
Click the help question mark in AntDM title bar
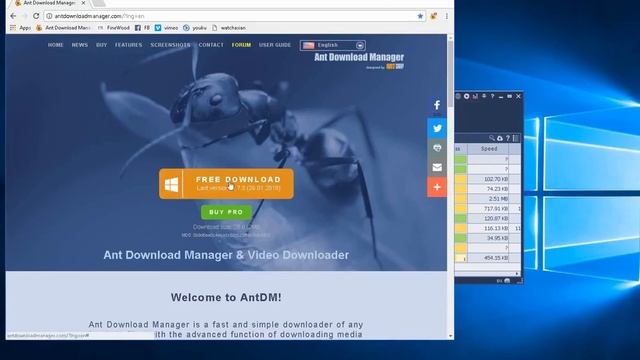[x=493, y=96]
